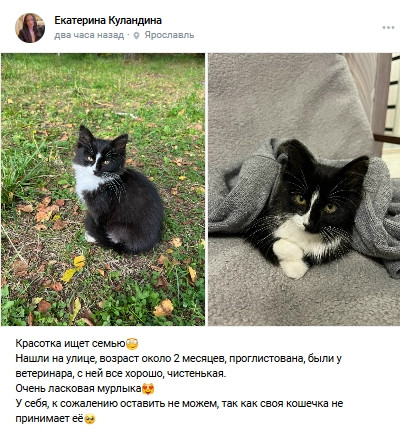Click the pleading emoji after 'принимает её'
Image resolution: width=400 pixels, height=434 pixels.
(x=90, y=419)
